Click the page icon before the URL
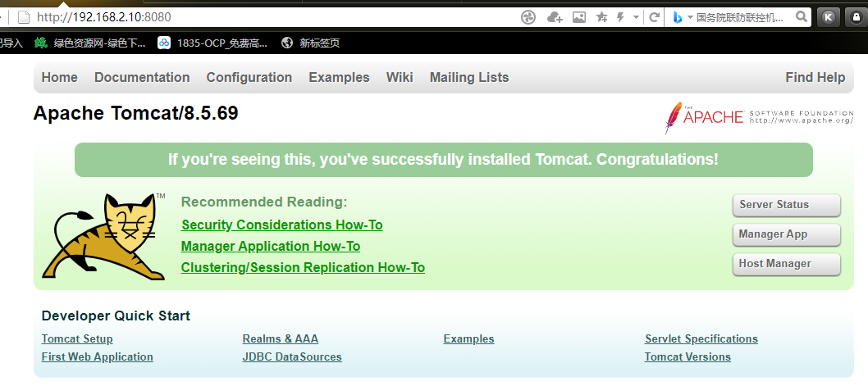The height and width of the screenshot is (386, 868). (23, 18)
